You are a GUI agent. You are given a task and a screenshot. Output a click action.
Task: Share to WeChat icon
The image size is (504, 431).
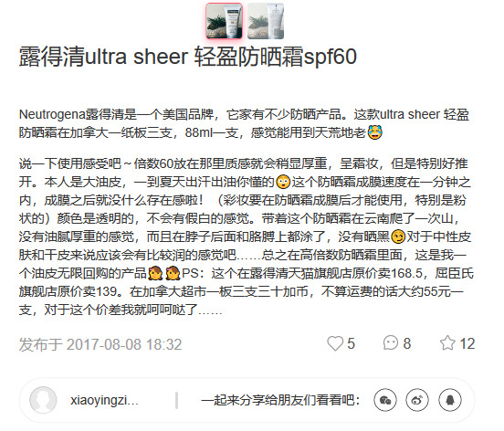click(385, 400)
